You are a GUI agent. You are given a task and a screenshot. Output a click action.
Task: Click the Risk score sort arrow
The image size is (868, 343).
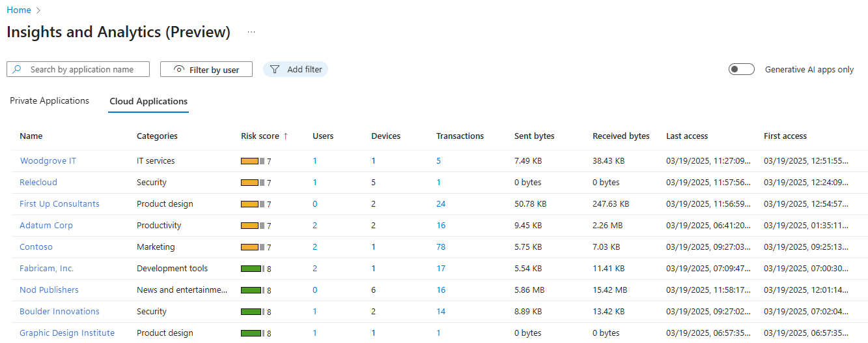pos(285,136)
